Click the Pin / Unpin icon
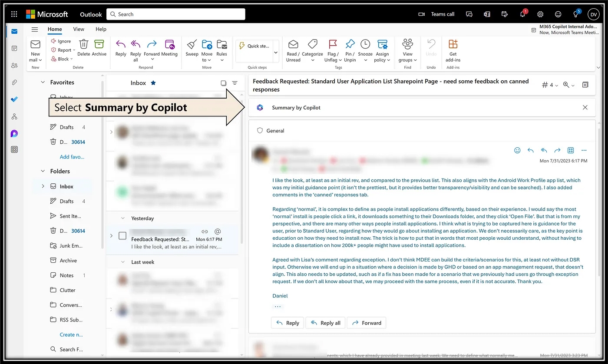 coord(350,45)
